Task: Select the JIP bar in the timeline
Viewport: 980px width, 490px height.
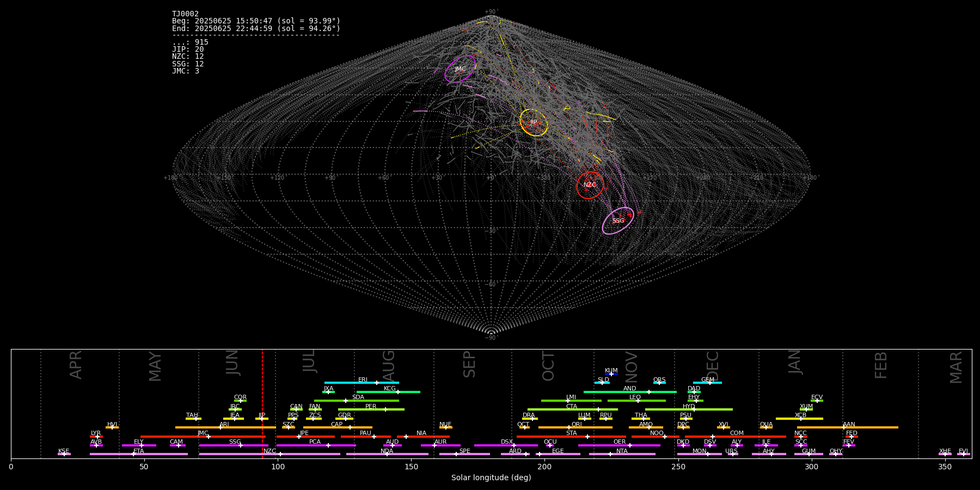Action: point(262,418)
